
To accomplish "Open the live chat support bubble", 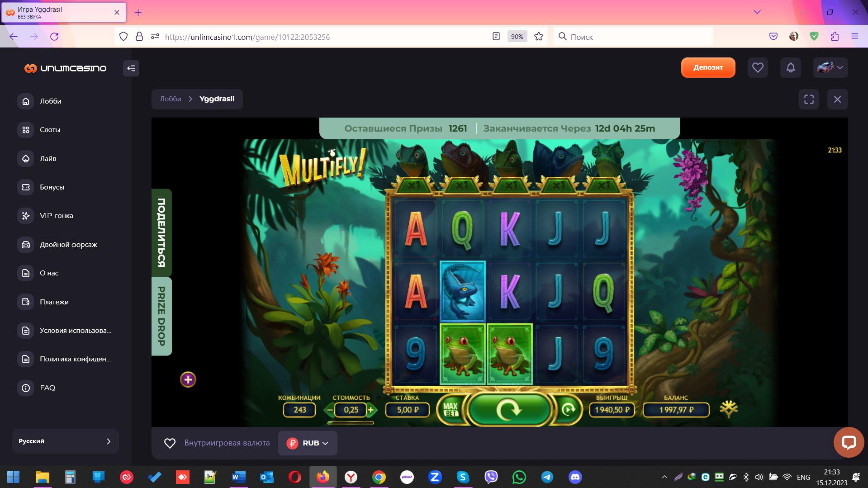I will [x=848, y=442].
